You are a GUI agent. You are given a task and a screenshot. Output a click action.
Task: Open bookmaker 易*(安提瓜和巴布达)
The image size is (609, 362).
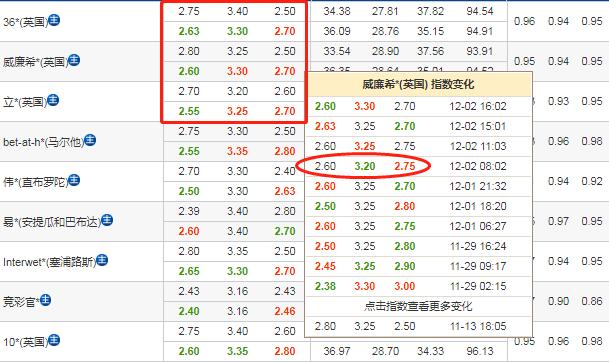tap(52, 222)
